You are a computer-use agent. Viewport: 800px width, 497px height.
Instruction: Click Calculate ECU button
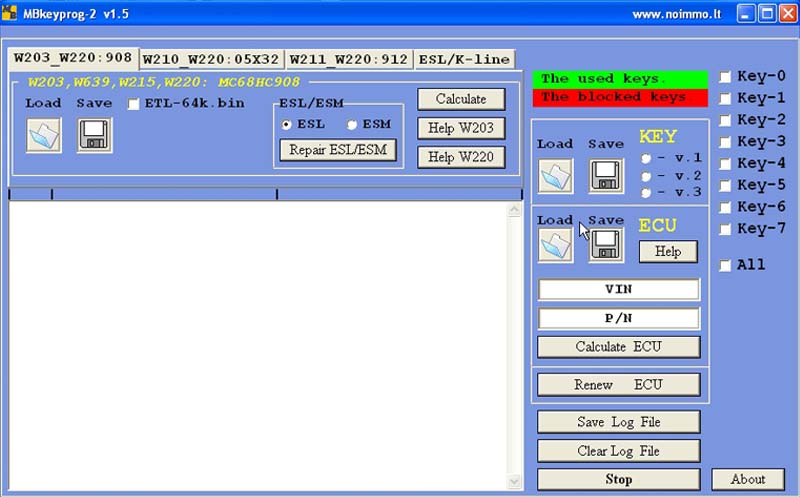(619, 347)
